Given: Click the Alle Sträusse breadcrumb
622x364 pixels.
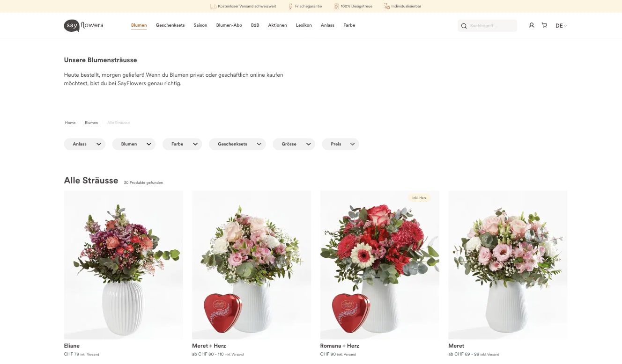Looking at the screenshot, I should pos(118,123).
